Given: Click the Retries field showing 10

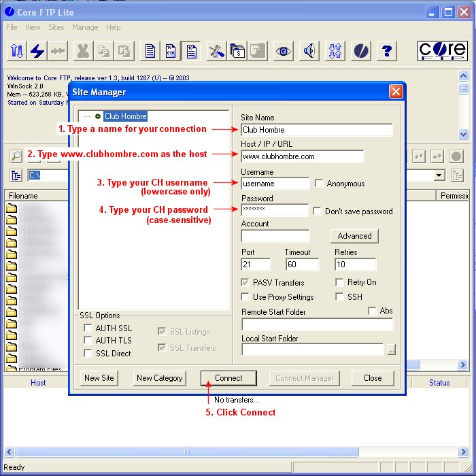Looking at the screenshot, I should tap(355, 265).
